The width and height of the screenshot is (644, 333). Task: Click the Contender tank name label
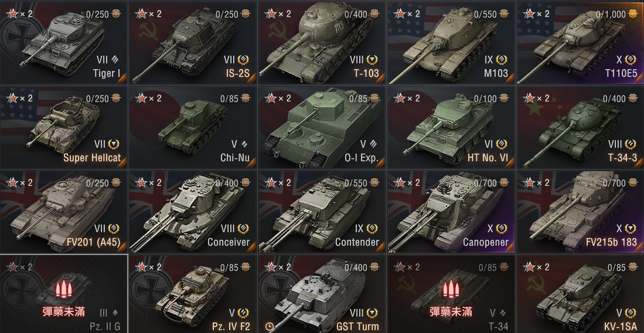357,242
